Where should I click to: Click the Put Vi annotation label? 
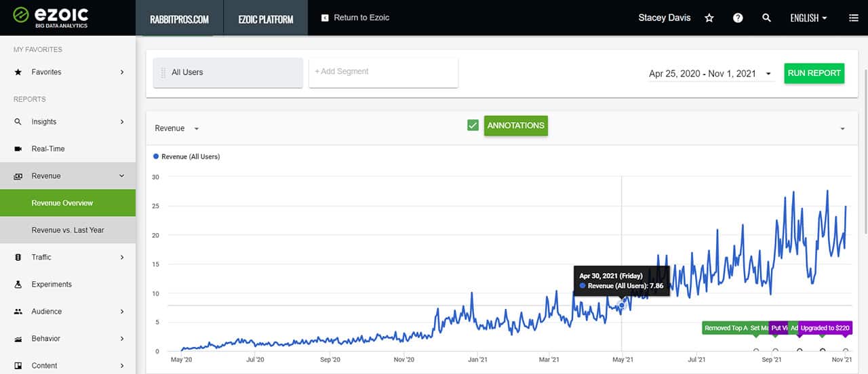coord(779,328)
